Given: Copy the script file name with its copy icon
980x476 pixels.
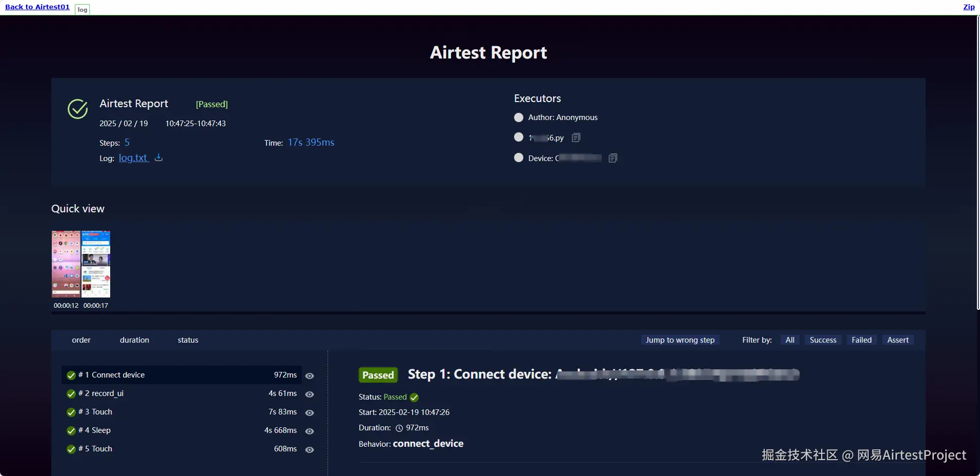Looking at the screenshot, I should click(x=576, y=137).
